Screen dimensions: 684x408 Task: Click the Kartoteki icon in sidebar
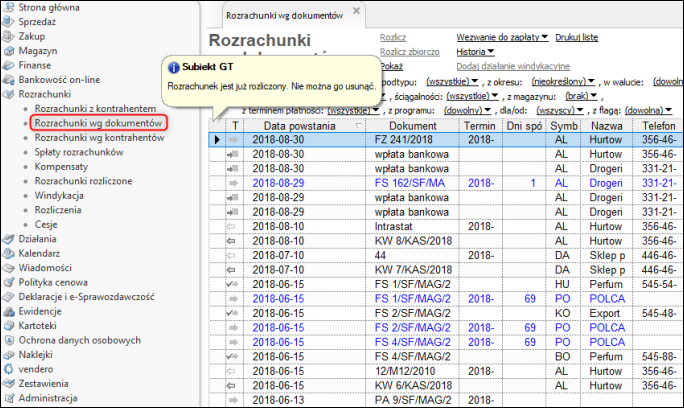(9, 326)
